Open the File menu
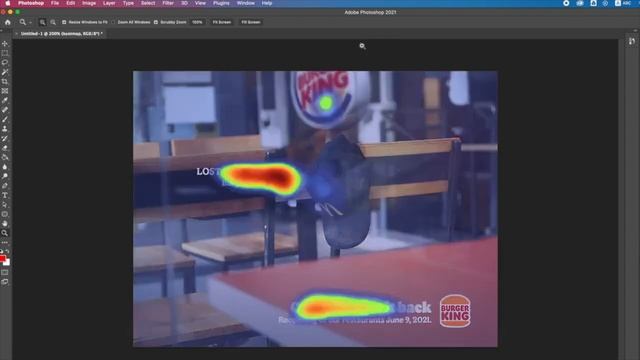 point(55,3)
